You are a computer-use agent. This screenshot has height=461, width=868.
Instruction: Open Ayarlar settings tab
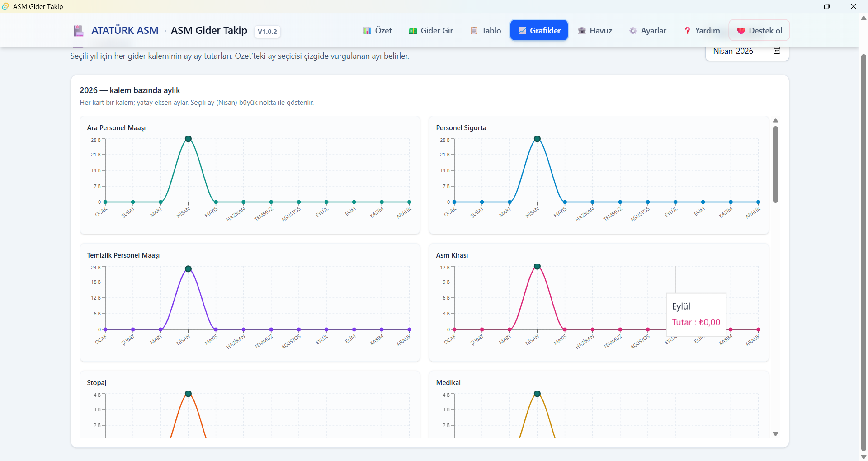click(x=648, y=31)
